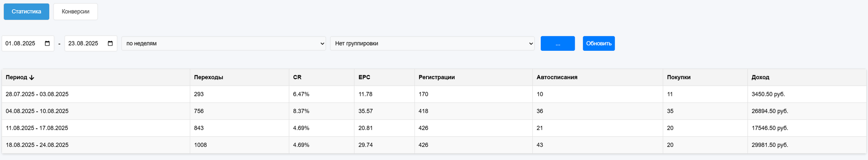
Task: Open calendar picker on end date 23.08.2025
Action: pyautogui.click(x=110, y=44)
